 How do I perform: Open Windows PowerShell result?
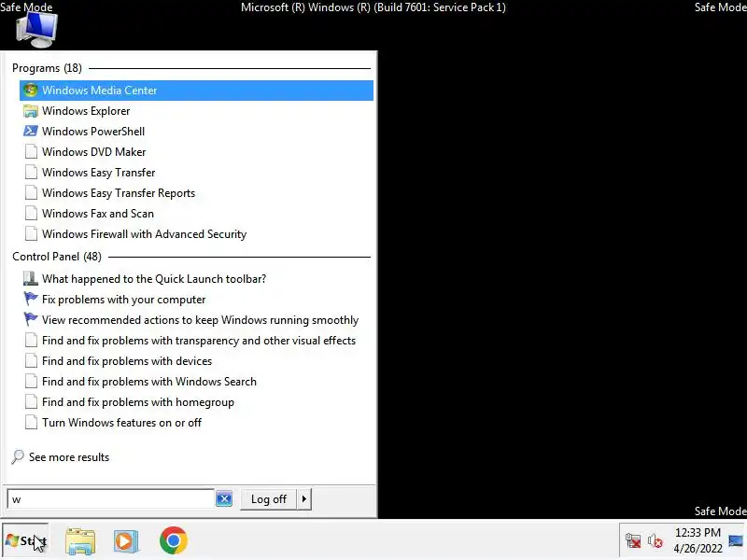click(x=196, y=132)
